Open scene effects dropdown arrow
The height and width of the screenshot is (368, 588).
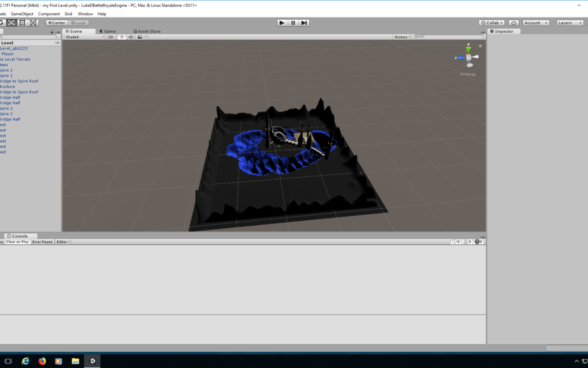tap(146, 37)
